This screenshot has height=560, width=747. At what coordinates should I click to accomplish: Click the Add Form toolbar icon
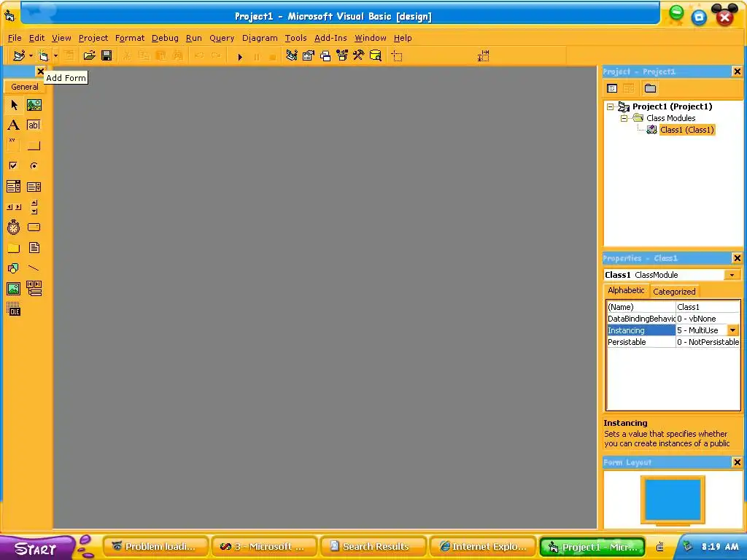click(43, 55)
